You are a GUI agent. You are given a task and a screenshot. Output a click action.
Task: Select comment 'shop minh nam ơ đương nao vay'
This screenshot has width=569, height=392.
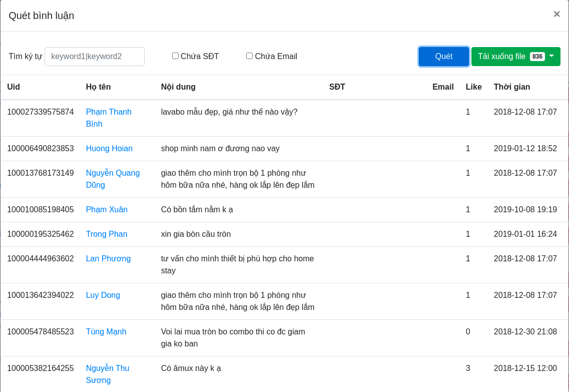tap(220, 149)
